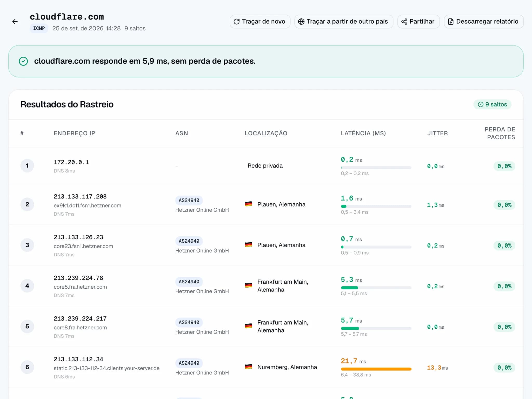
Task: Click jitter value 1,3 ms
Action: (x=436, y=205)
